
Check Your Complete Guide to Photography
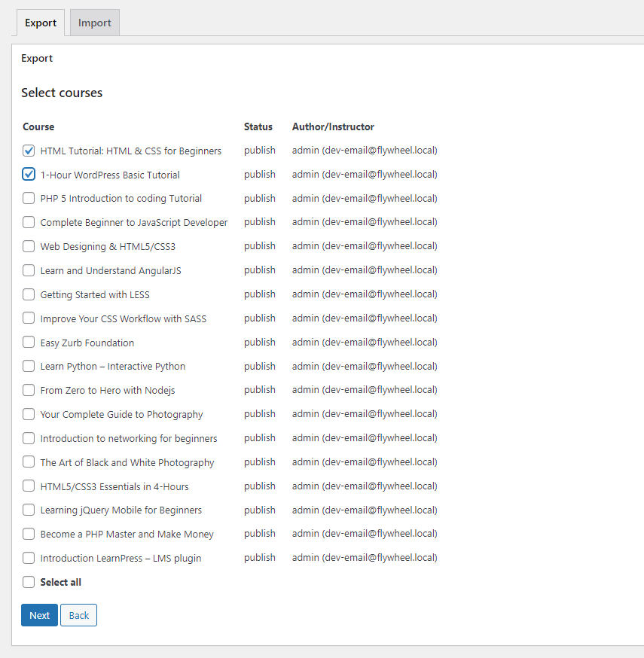pyautogui.click(x=29, y=414)
